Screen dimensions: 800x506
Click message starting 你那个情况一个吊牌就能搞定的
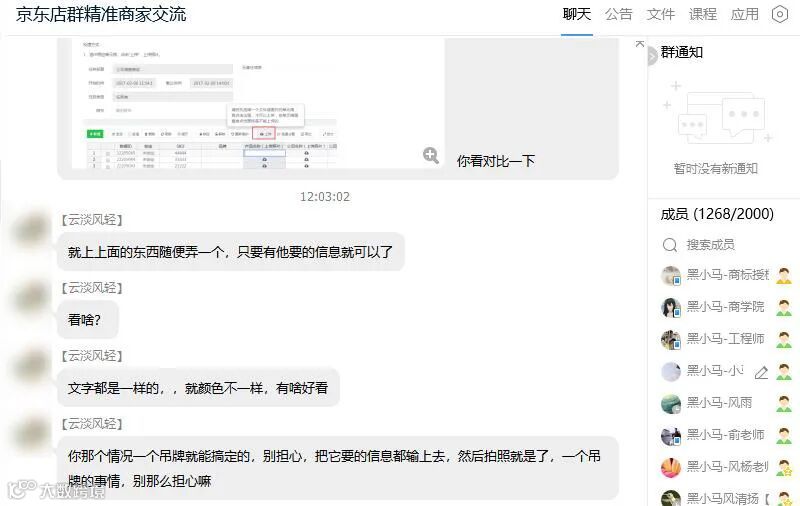[338, 468]
